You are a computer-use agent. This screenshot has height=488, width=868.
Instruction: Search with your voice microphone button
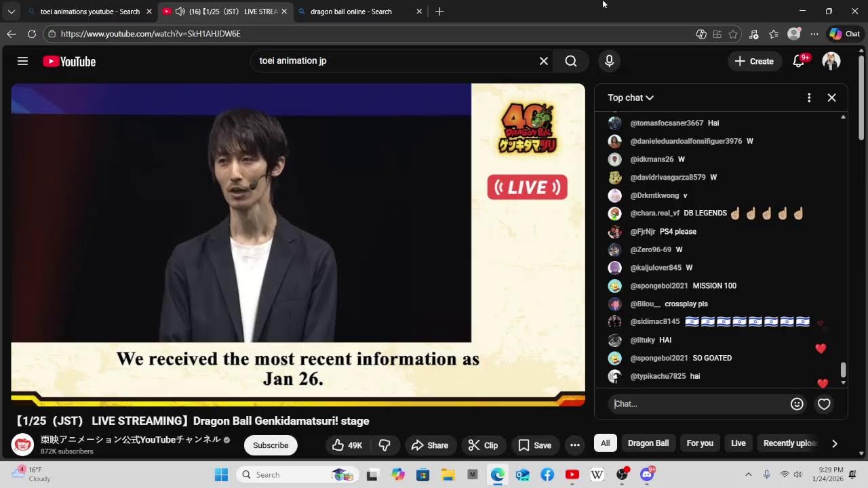(609, 61)
